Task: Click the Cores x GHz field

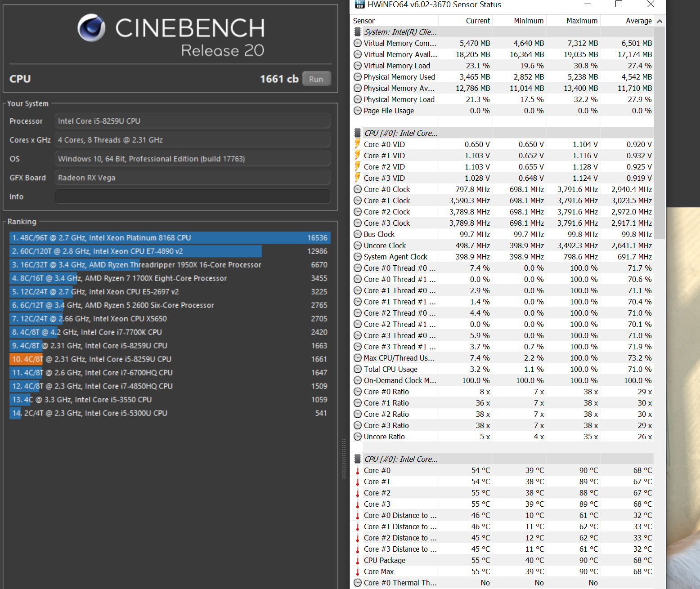Action: click(x=193, y=140)
